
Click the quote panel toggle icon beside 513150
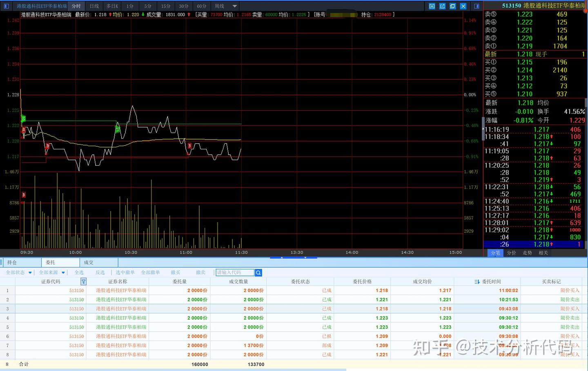pyautogui.click(x=477, y=6)
